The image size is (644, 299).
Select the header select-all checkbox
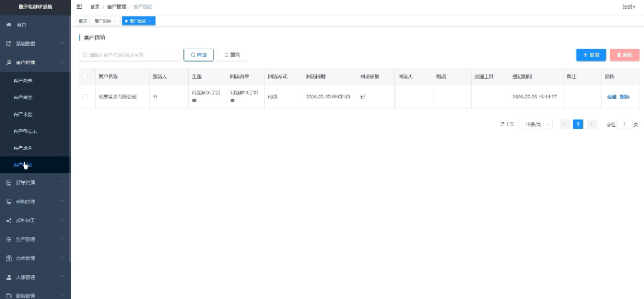click(x=85, y=77)
